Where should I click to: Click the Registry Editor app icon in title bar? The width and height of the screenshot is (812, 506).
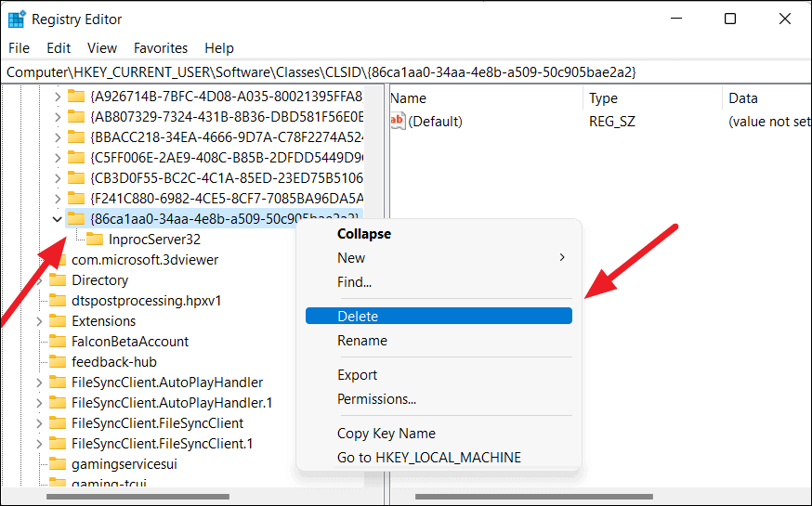(17, 19)
